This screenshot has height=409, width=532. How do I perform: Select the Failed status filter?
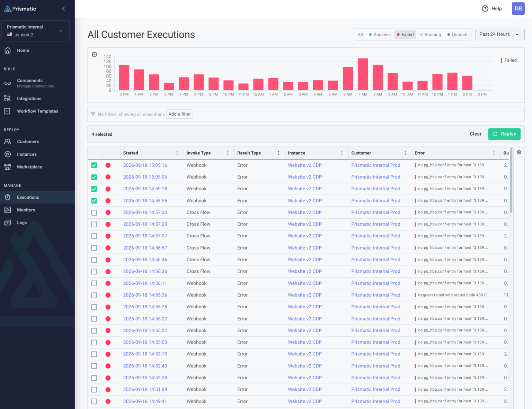tap(405, 35)
